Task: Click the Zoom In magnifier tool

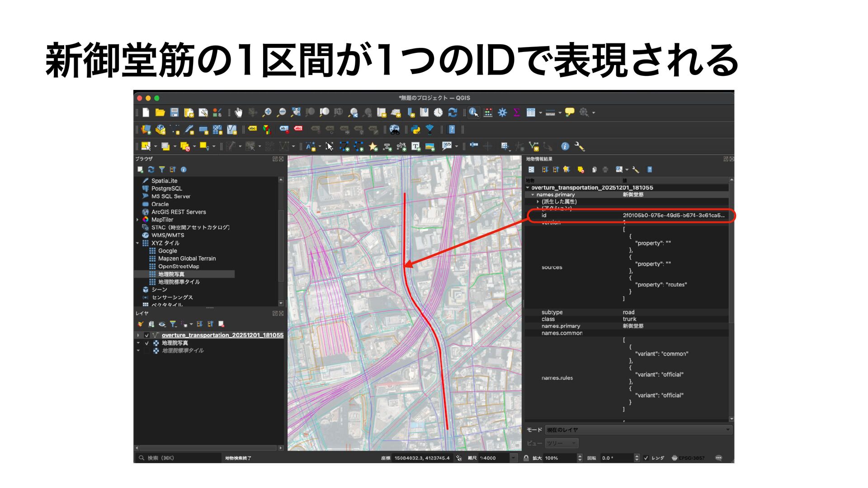Action: pos(267,113)
